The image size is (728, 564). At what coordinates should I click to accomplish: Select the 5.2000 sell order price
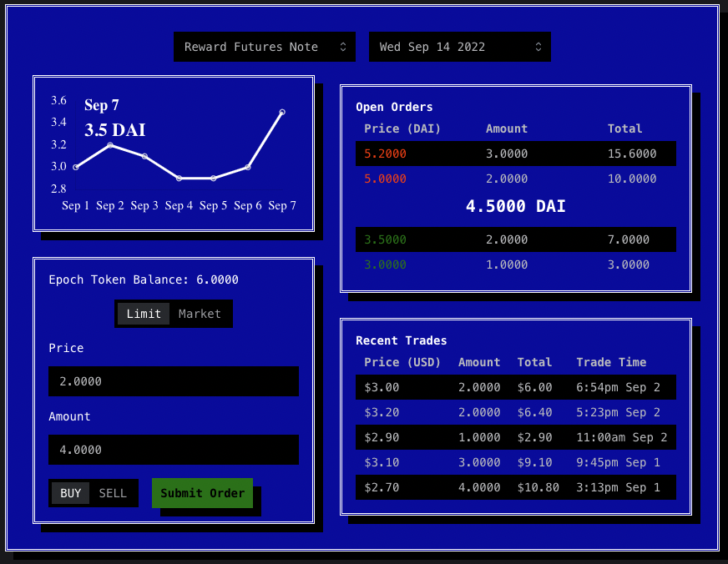[x=386, y=154]
